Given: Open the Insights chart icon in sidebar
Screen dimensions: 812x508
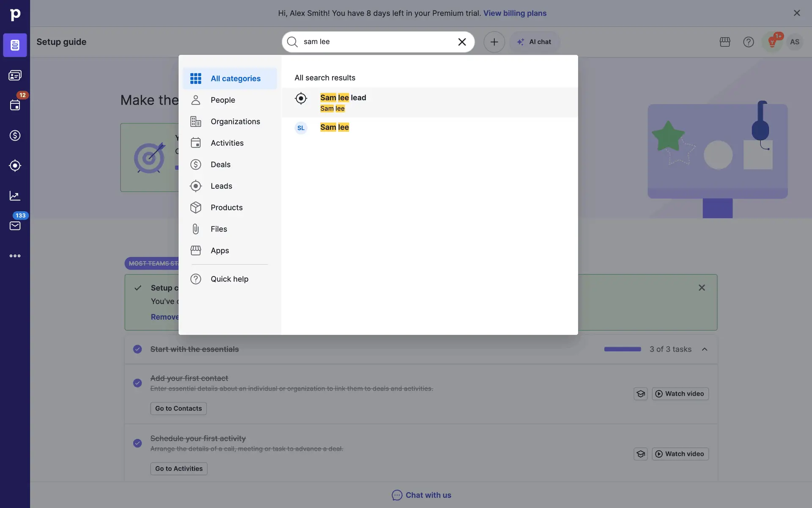Looking at the screenshot, I should coord(15,196).
